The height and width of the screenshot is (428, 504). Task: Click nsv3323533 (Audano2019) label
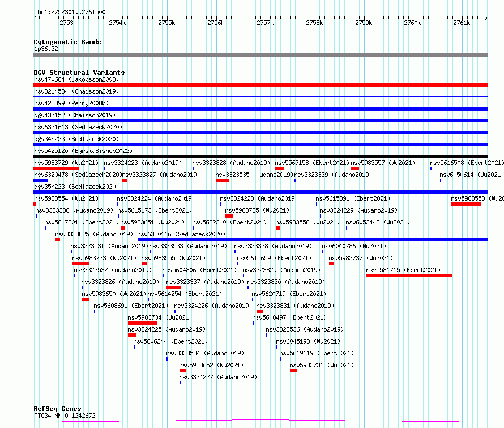tap(188, 246)
